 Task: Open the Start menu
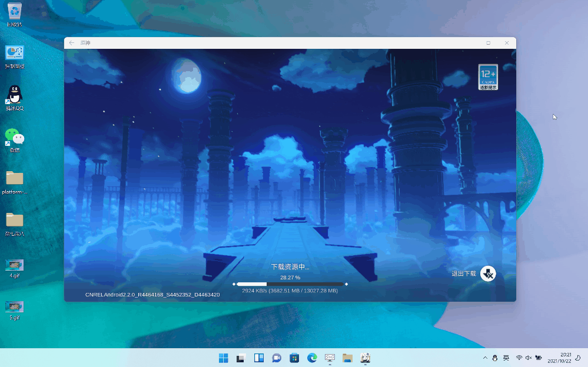pos(223,357)
